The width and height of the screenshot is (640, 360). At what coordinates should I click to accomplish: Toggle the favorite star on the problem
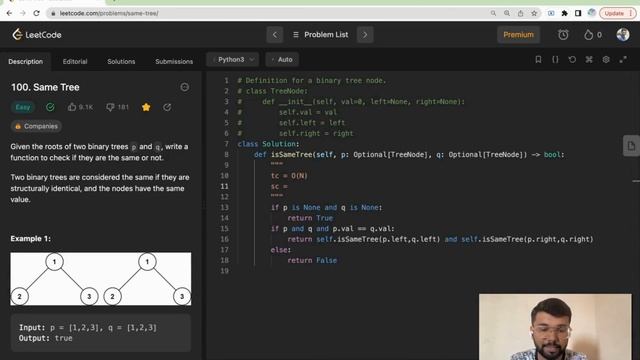coord(146,107)
